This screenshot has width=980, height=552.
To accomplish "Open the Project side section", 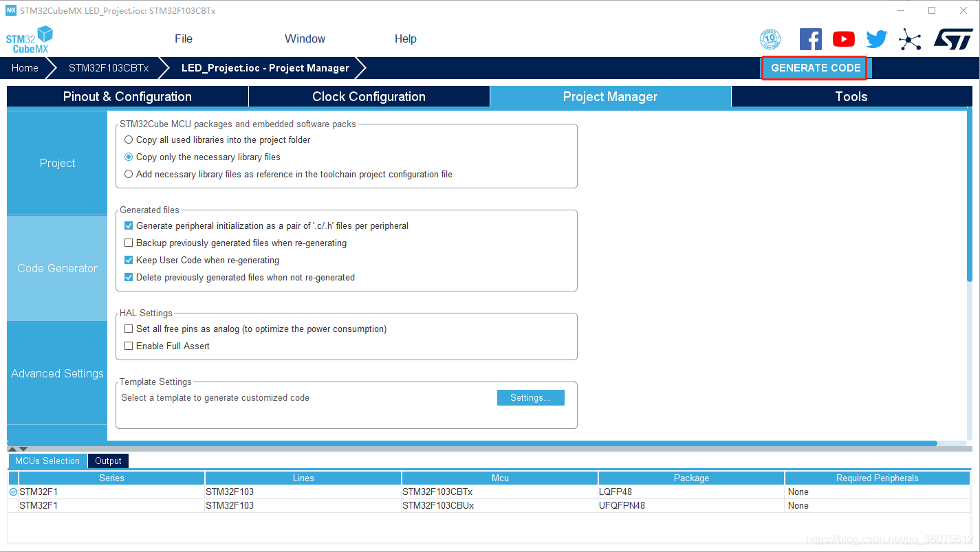I will [x=57, y=163].
